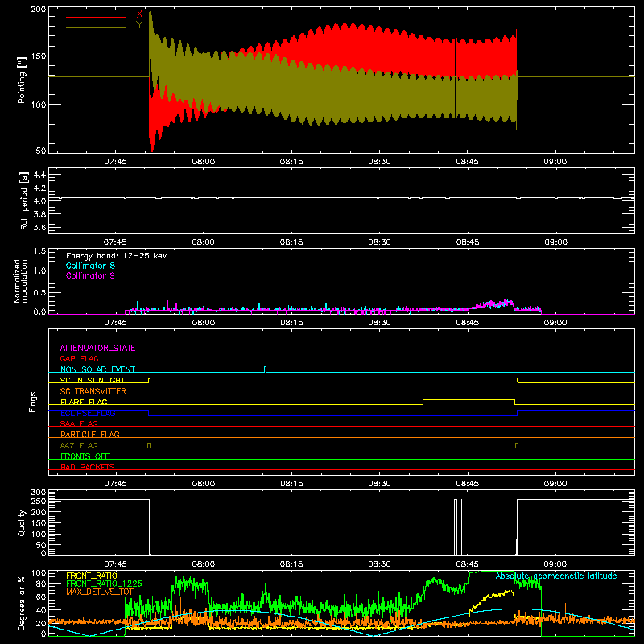Click the '1.5' value on modulation axis
The height and width of the screenshot is (644, 644).
pyautogui.click(x=39, y=251)
